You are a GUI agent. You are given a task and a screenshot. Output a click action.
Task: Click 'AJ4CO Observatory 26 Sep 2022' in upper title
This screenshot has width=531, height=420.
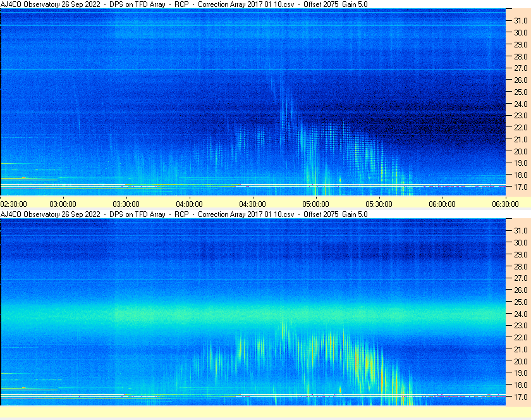(51, 4)
